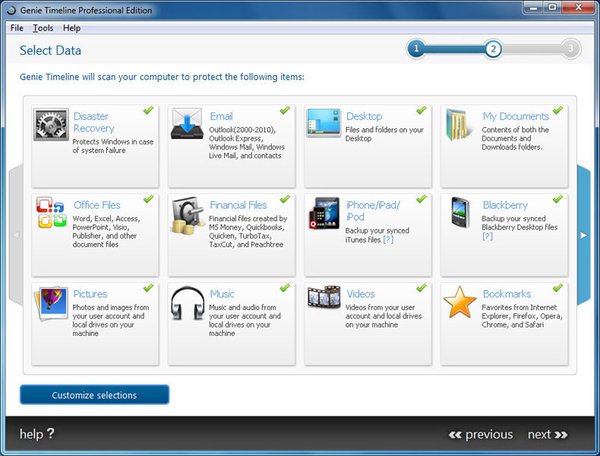Click the Desktop monitor icon

coord(324,122)
